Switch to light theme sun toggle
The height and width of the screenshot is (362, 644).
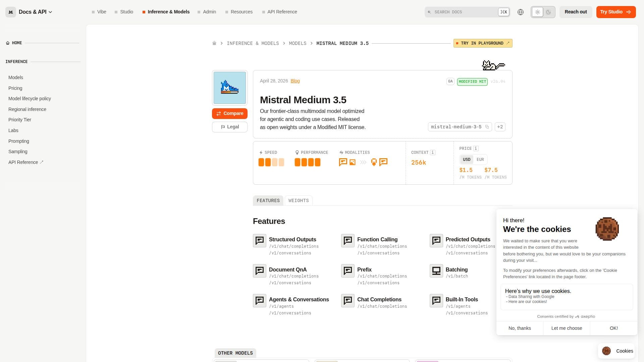[x=538, y=12]
